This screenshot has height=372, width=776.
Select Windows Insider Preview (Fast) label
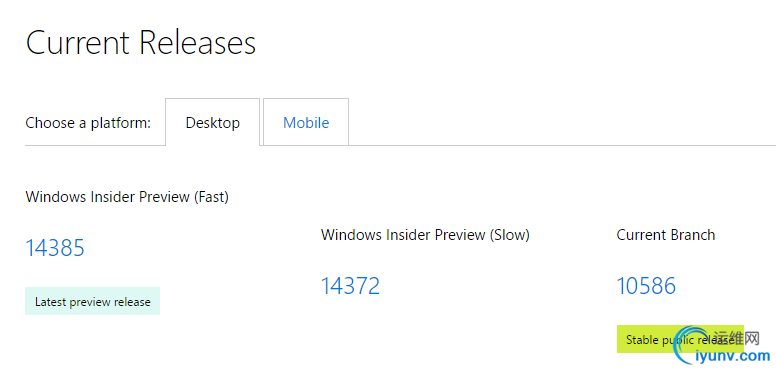127,197
